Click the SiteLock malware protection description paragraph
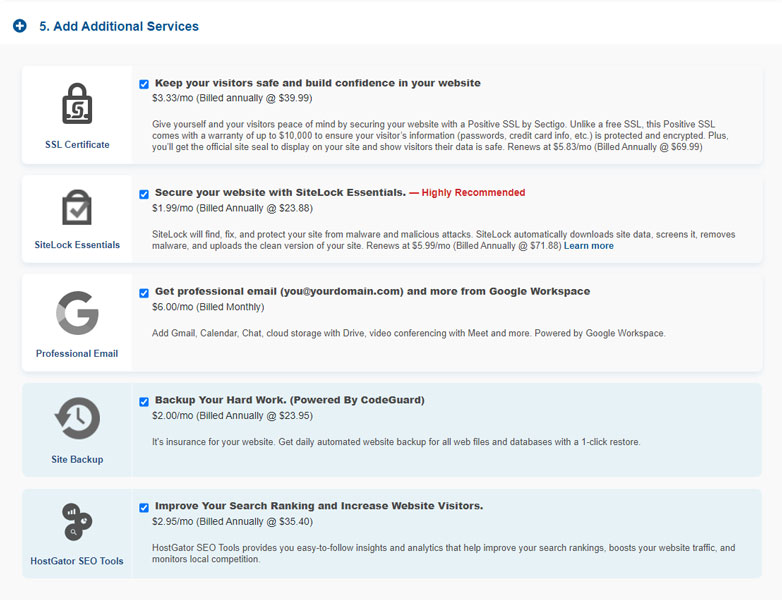 (443, 240)
